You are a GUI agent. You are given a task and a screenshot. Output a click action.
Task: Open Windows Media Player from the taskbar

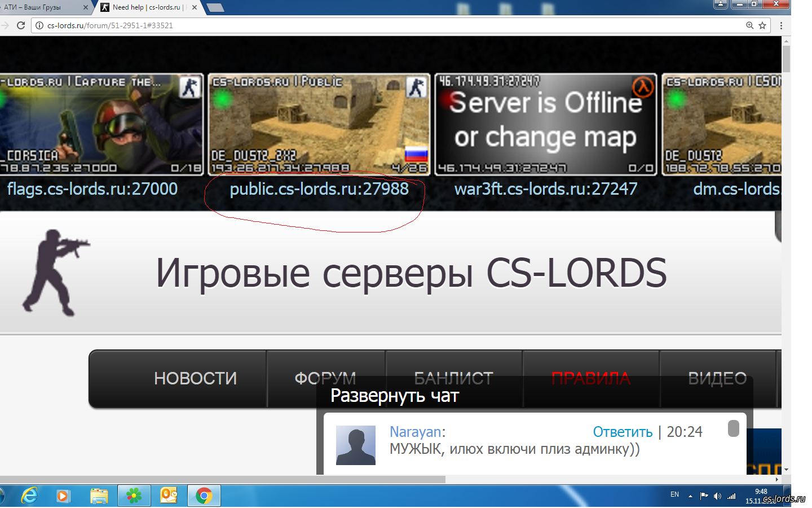(x=63, y=496)
